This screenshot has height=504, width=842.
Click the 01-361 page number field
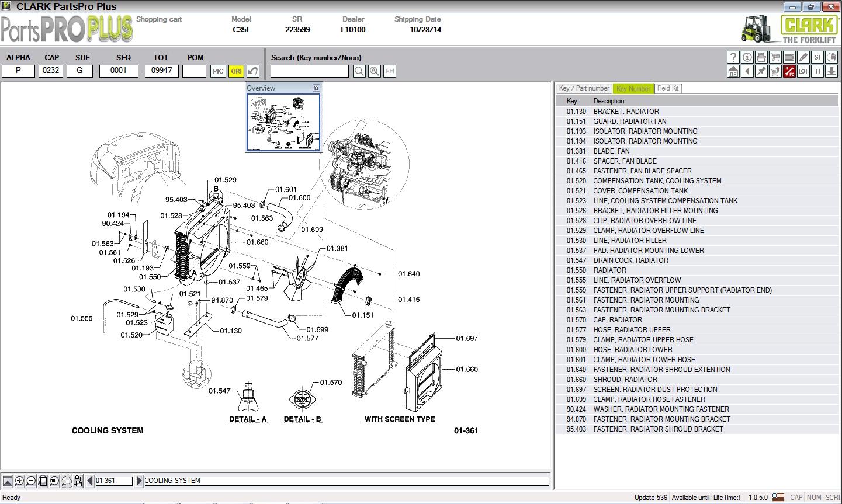click(x=115, y=481)
